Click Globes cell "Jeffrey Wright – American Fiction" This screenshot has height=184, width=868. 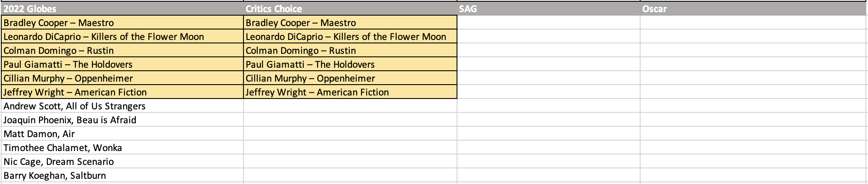pos(122,92)
